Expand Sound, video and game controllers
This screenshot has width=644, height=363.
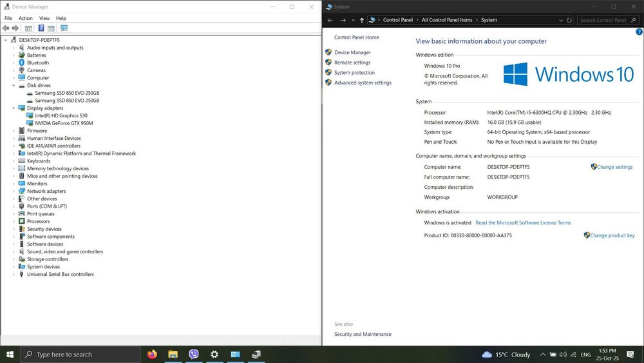tap(14, 251)
